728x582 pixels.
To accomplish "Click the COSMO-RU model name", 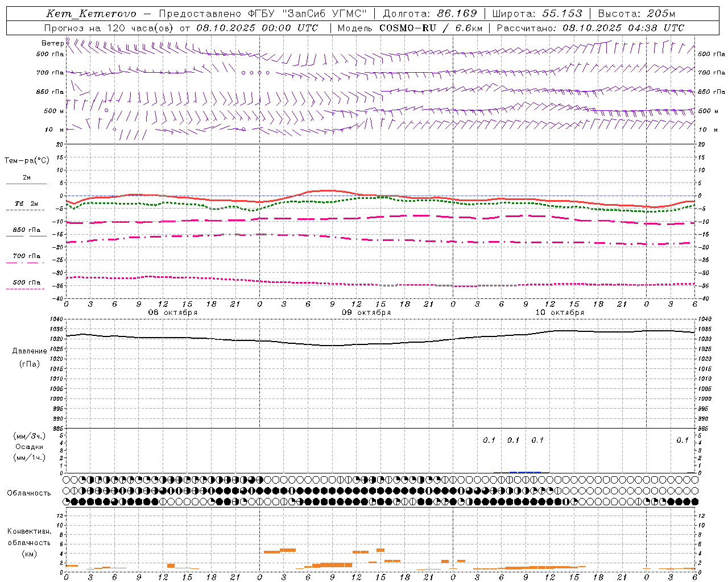I will (408, 27).
